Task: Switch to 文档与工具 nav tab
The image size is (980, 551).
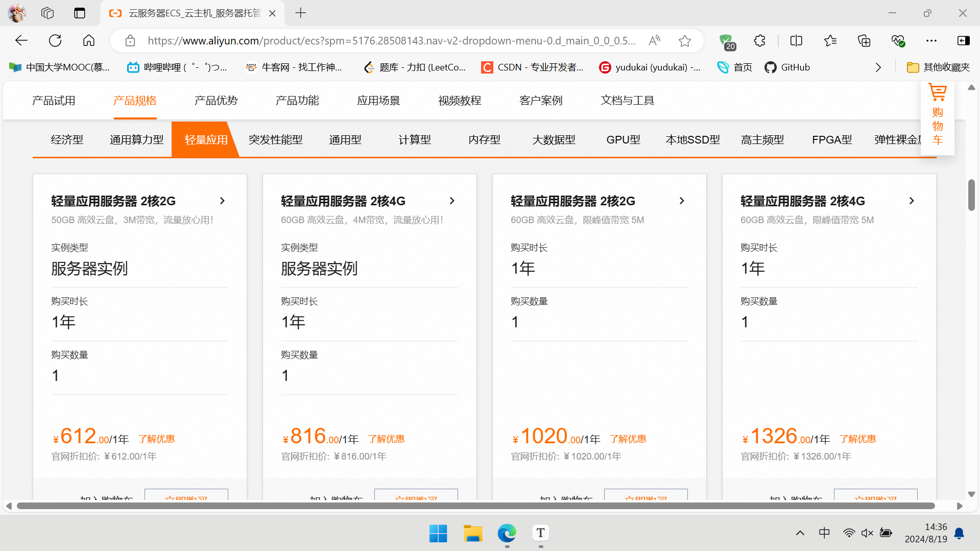Action: click(628, 101)
